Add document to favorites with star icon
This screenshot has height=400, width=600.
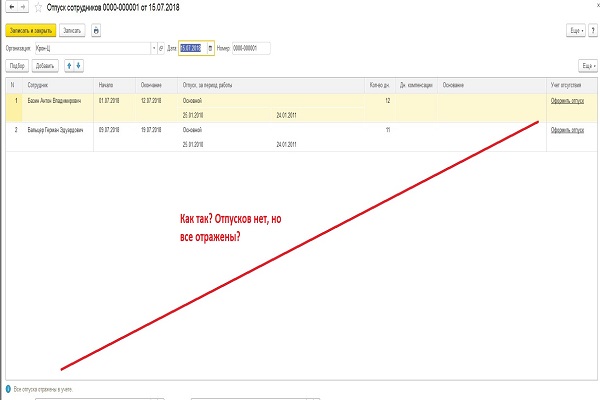click(39, 8)
